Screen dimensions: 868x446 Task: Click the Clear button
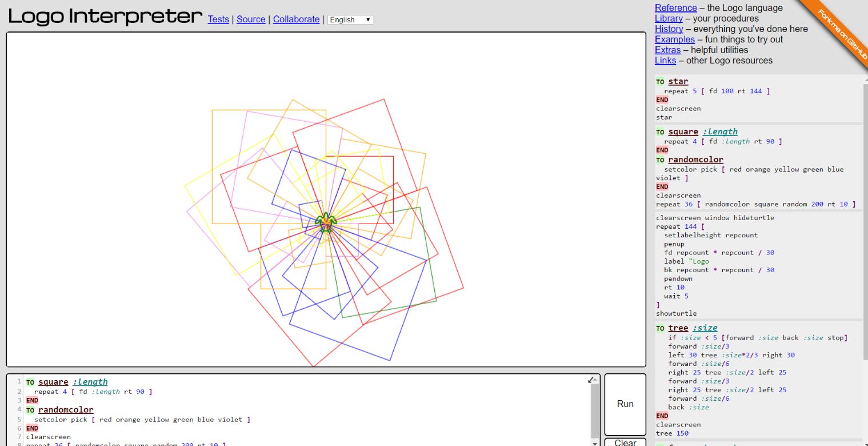(x=625, y=443)
